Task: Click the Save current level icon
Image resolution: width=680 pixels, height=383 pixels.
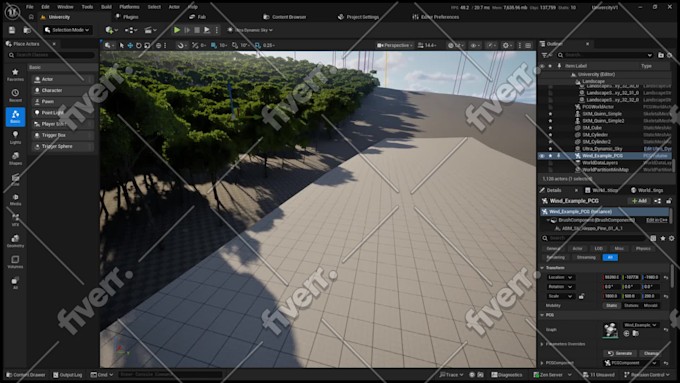Action: coord(12,30)
